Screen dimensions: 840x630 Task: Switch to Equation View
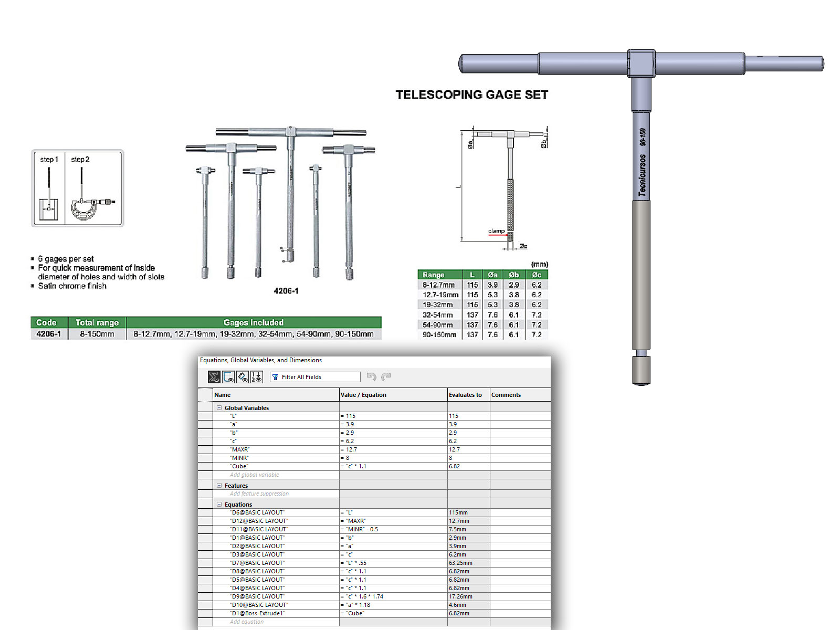click(214, 377)
